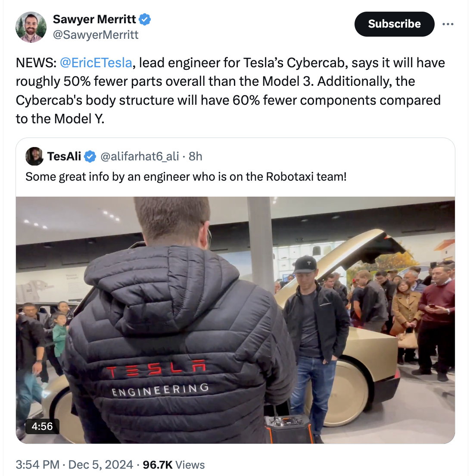Click the 4:56 video duration badge
The image size is (473, 476).
pos(42,426)
